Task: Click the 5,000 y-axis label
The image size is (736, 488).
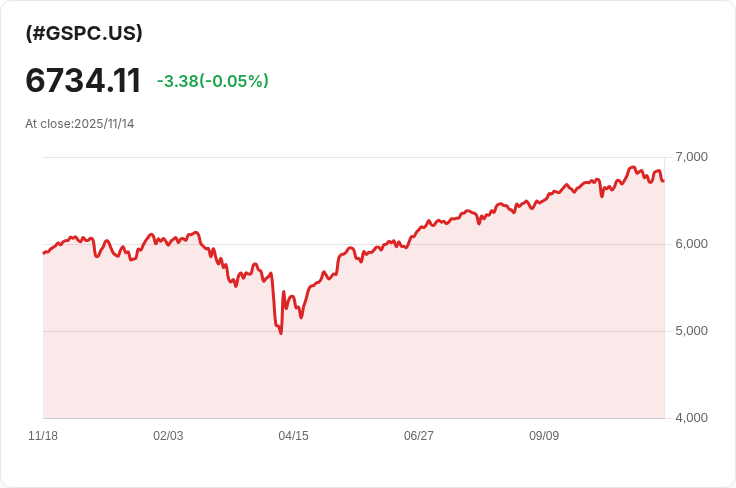Action: point(691,331)
